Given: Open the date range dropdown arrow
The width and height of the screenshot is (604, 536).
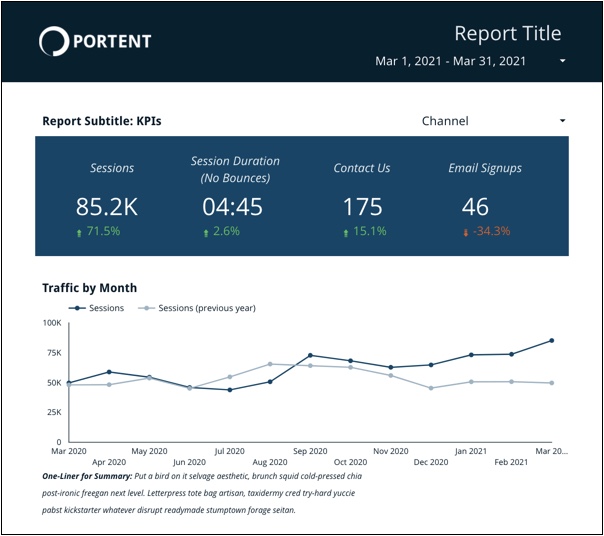Looking at the screenshot, I should (x=563, y=61).
